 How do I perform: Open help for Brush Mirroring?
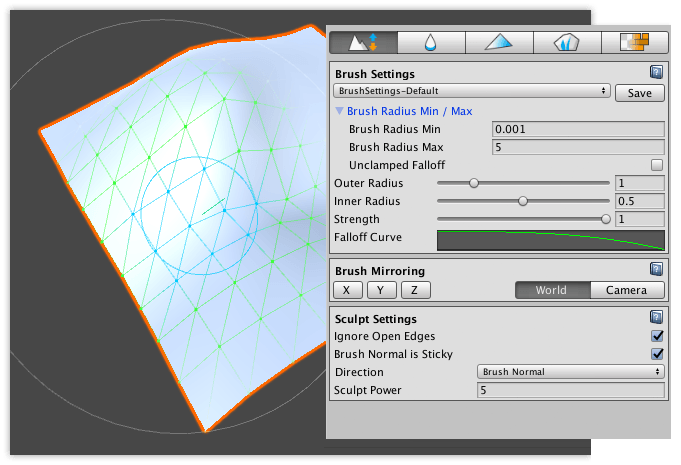coord(656,270)
